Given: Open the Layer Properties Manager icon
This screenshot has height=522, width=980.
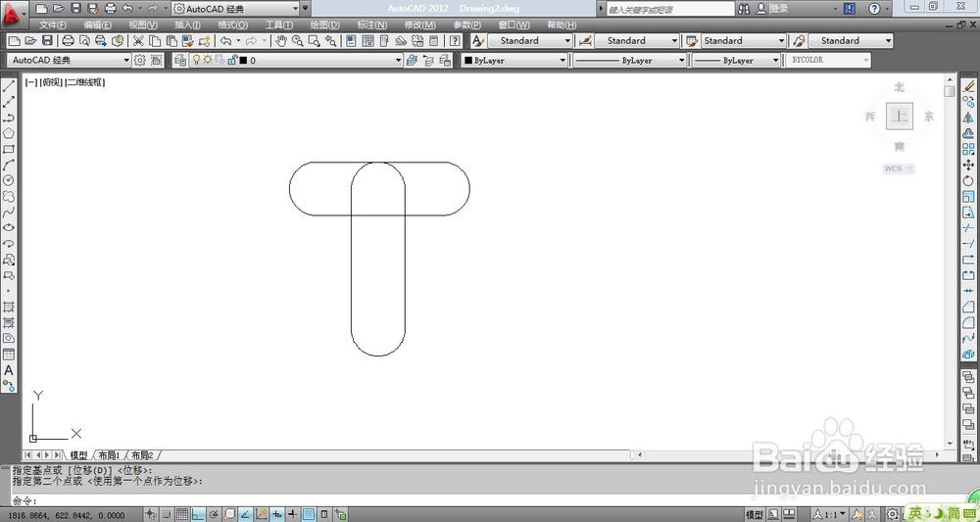Looking at the screenshot, I should tap(180, 60).
